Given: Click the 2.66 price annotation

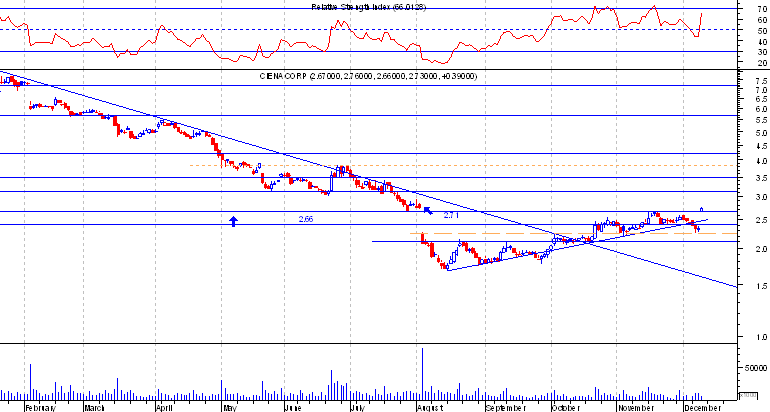Looking at the screenshot, I should [x=306, y=219].
